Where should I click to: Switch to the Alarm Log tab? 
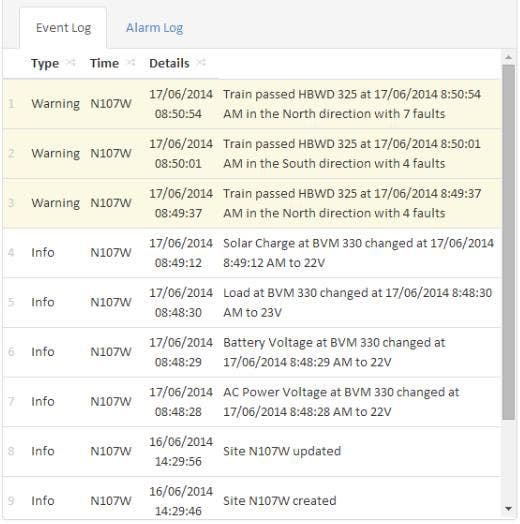pos(154,28)
